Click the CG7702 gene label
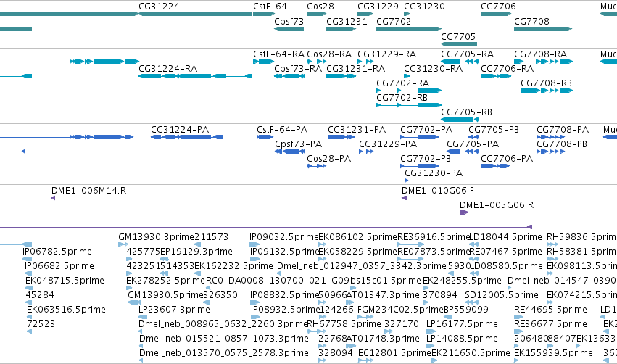 pos(394,22)
